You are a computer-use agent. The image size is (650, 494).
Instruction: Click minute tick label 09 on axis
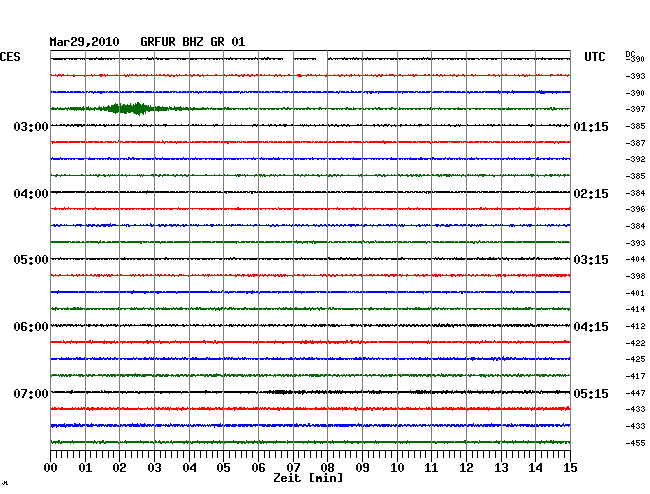click(x=362, y=468)
